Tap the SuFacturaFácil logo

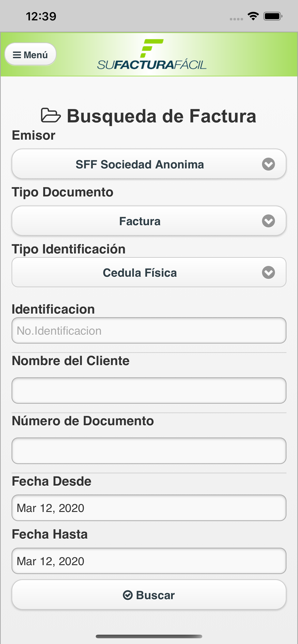click(x=152, y=54)
